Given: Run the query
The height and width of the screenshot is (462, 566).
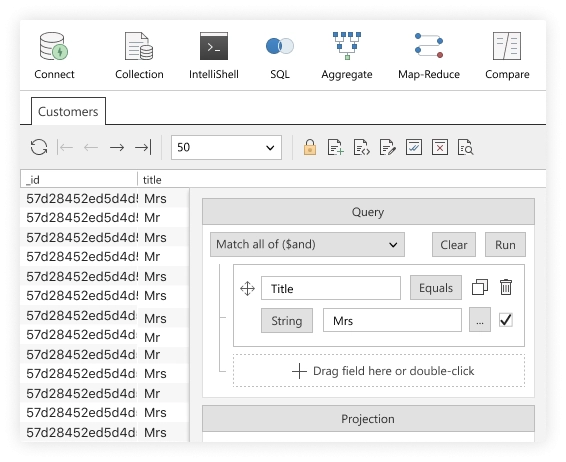Looking at the screenshot, I should pyautogui.click(x=505, y=245).
